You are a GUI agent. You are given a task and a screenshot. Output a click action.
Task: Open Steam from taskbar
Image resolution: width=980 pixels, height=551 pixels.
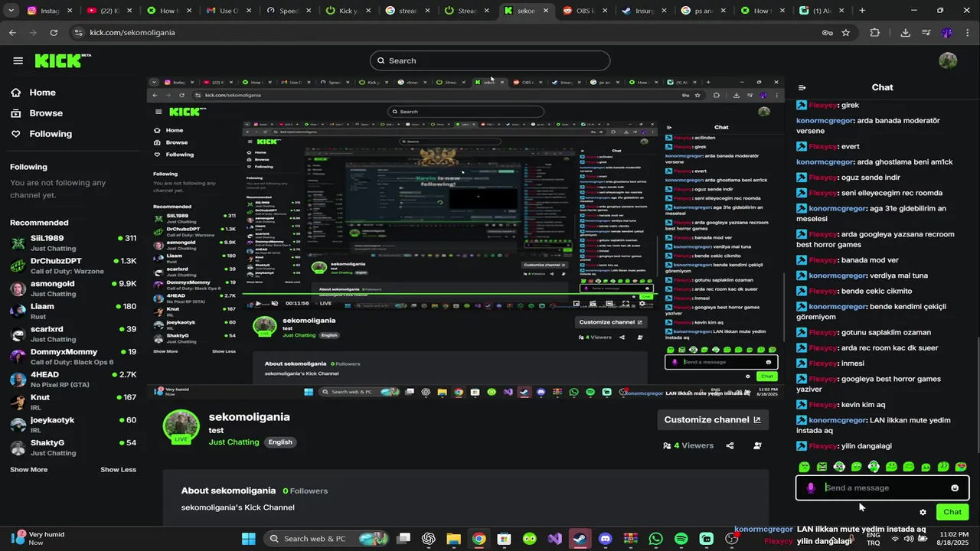pyautogui.click(x=580, y=539)
